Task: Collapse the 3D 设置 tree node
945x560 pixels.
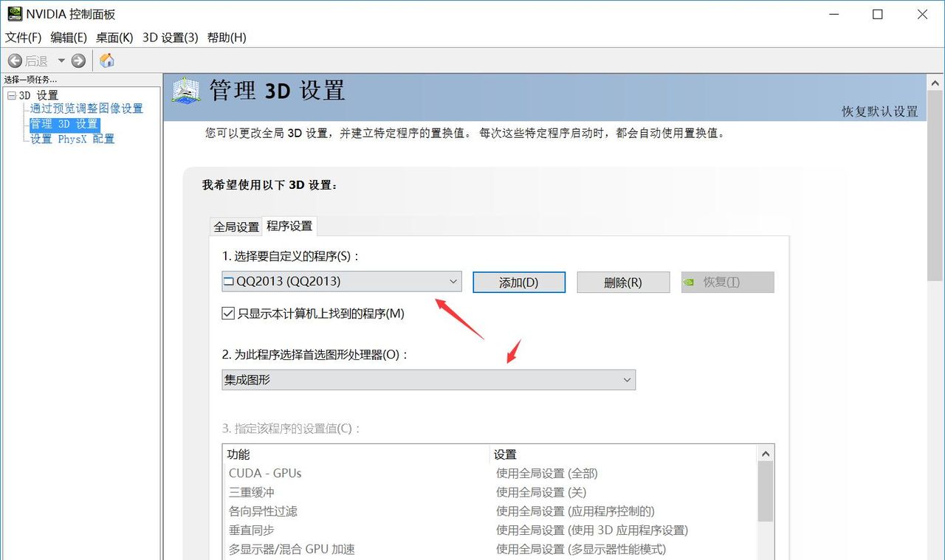Action: click(12, 94)
